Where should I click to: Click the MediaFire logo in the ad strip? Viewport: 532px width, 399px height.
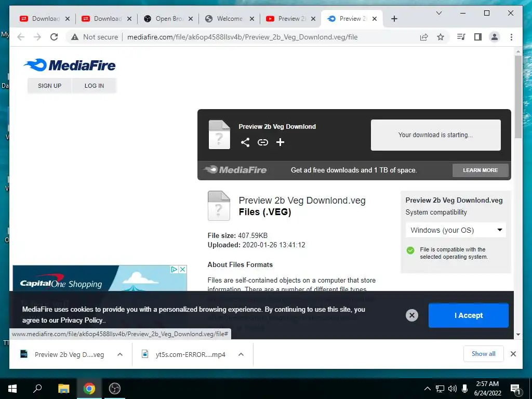coord(235,170)
